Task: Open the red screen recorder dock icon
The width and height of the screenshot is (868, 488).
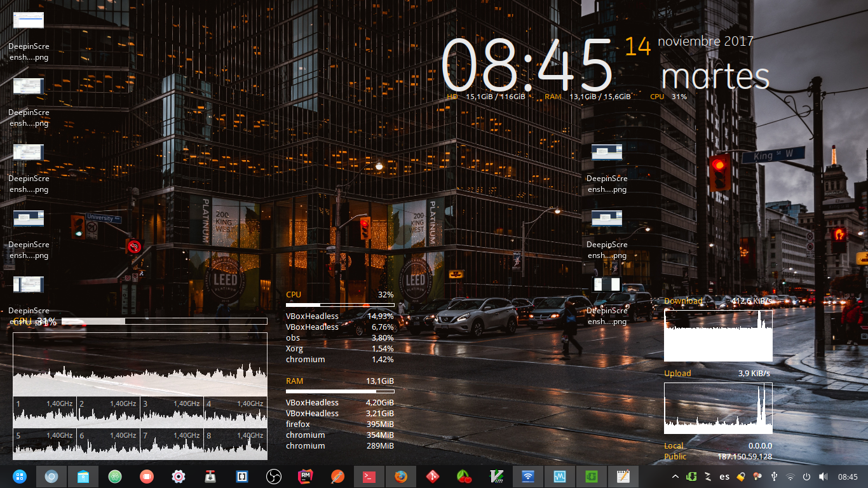Action: coord(147,477)
